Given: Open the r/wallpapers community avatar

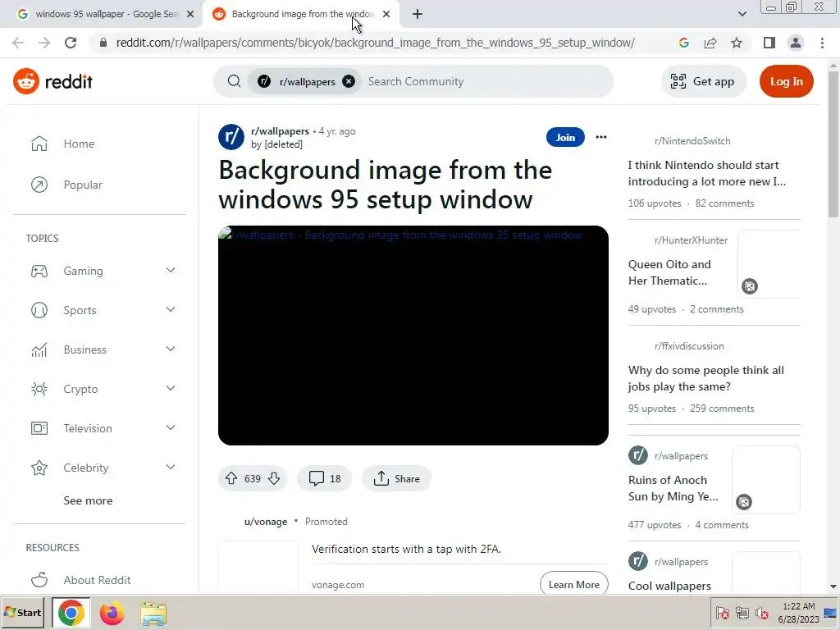Looking at the screenshot, I should pos(231,137).
